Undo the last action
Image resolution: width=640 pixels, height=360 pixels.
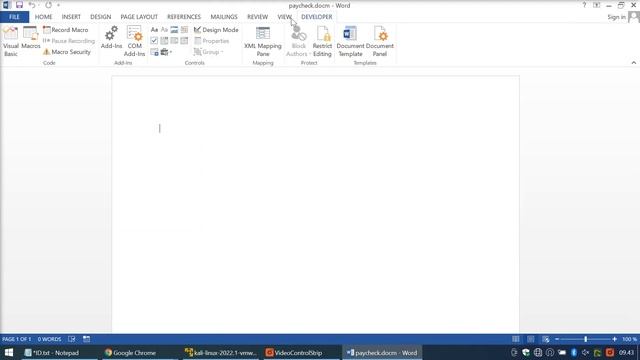(31, 5)
